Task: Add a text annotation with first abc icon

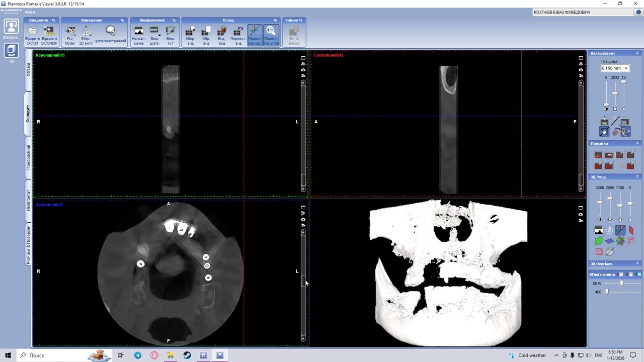Action: (598, 155)
